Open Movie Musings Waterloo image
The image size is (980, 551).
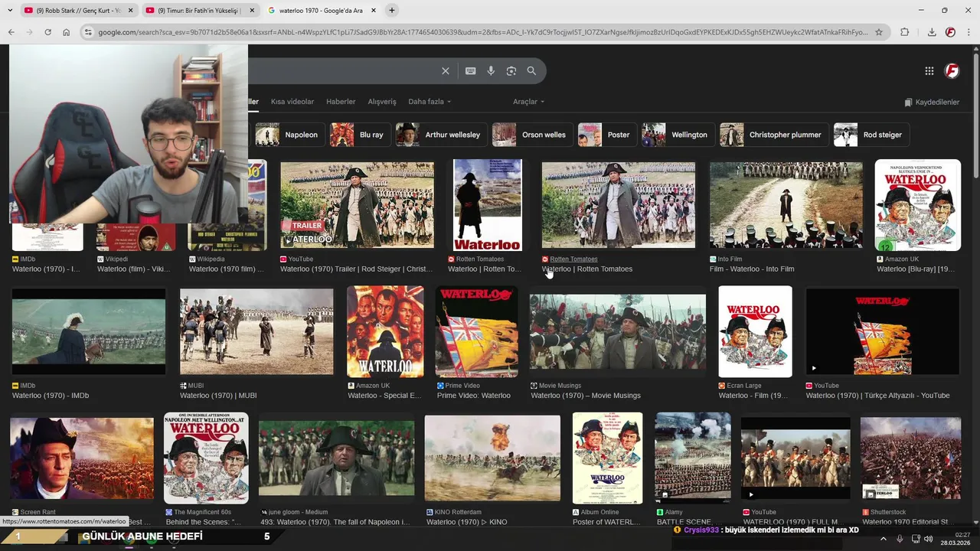point(618,331)
